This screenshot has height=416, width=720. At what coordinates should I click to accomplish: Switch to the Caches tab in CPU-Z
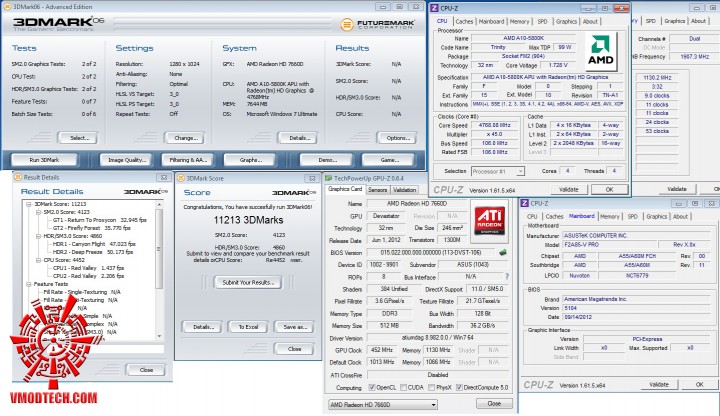[x=465, y=20]
